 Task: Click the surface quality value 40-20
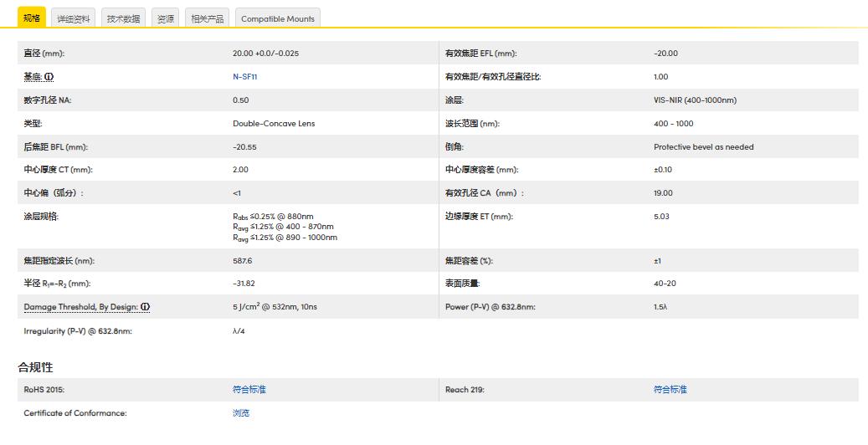(x=665, y=284)
